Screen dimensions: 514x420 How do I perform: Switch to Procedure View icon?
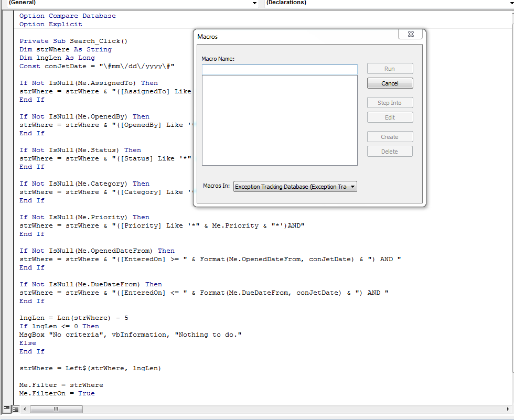coord(6,408)
